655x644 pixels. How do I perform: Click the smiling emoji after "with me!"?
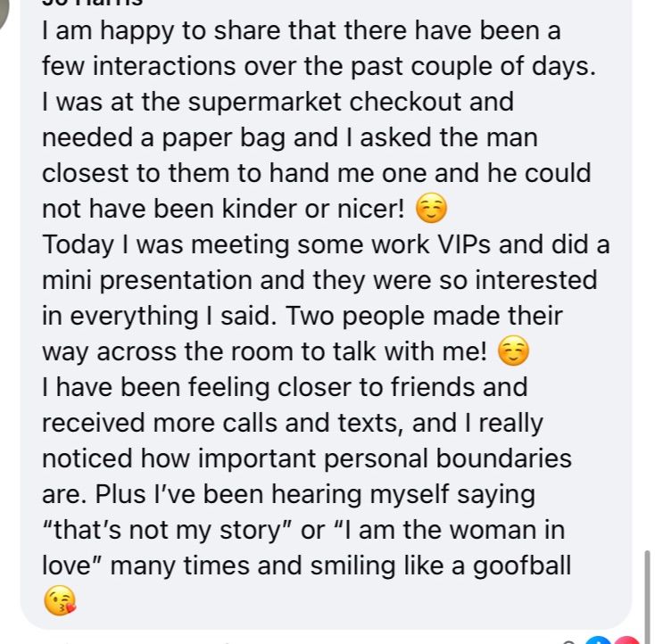pyautogui.click(x=513, y=351)
